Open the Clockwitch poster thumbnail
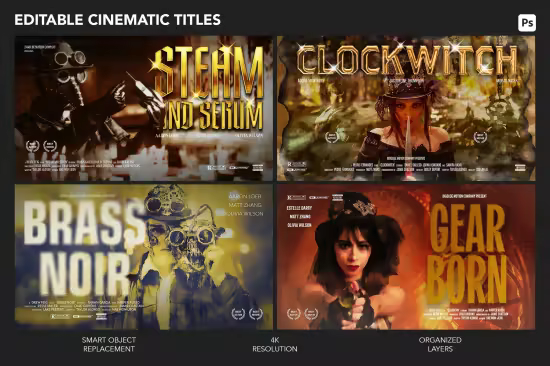550x366 pixels. tap(406, 108)
